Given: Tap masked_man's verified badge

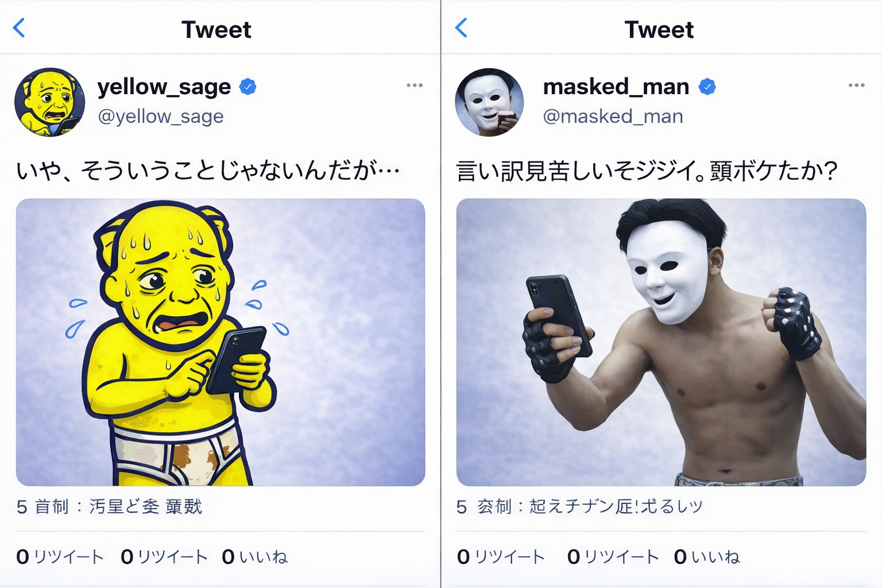Looking at the screenshot, I should [x=707, y=87].
